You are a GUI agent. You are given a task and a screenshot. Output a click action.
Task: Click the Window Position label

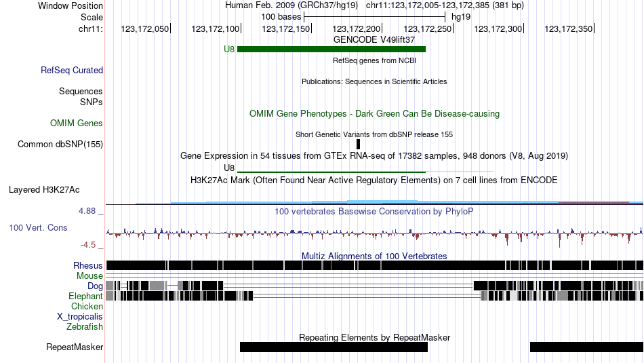coord(71,5)
